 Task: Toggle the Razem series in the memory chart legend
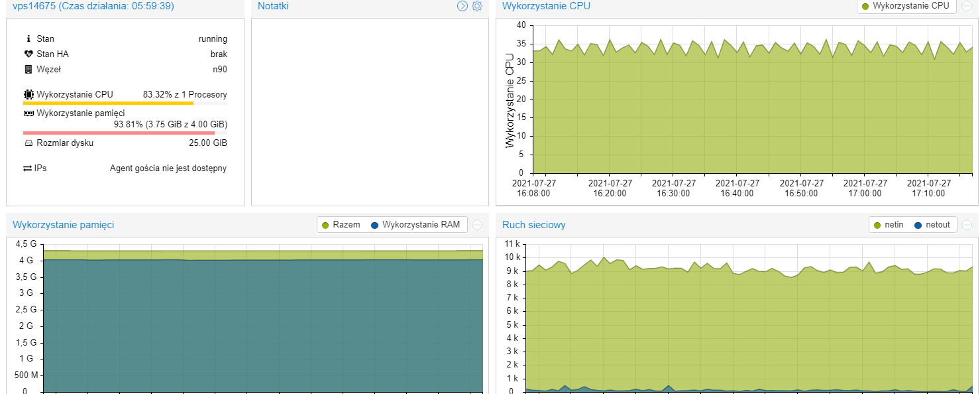pyautogui.click(x=341, y=225)
